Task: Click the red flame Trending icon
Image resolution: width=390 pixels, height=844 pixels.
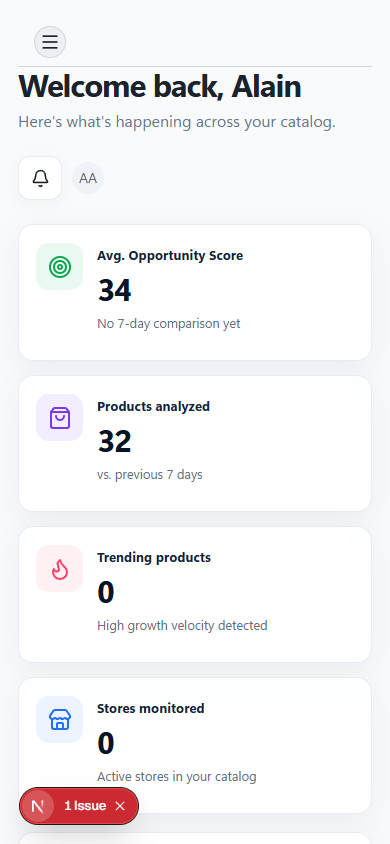Action: (60, 568)
